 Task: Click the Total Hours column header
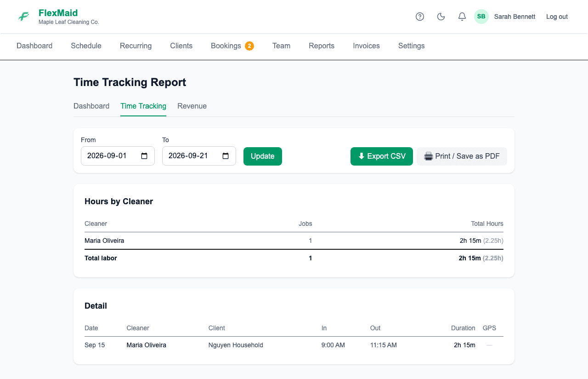[487, 224]
